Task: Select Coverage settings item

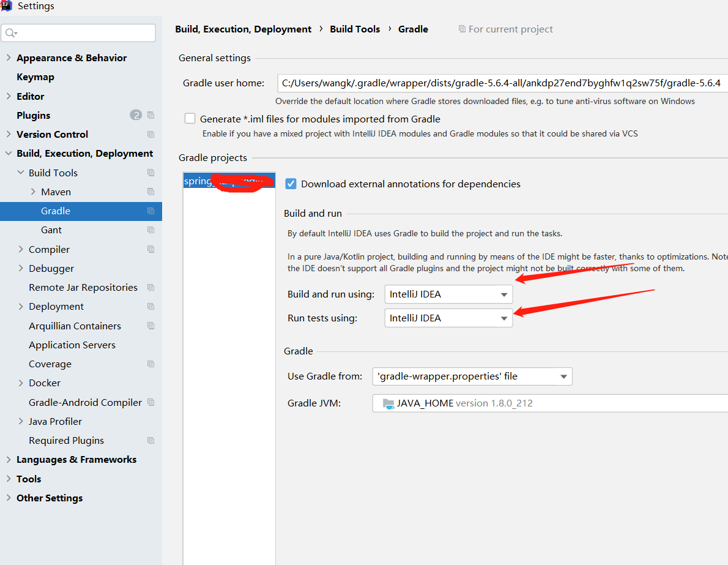Action: (50, 364)
